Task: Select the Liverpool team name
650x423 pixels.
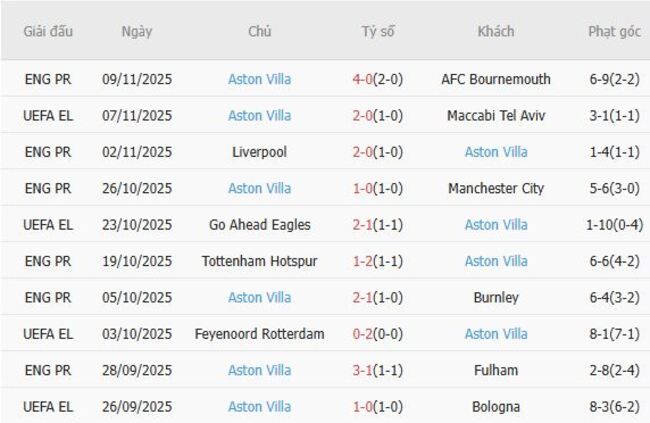Action: pyautogui.click(x=259, y=152)
